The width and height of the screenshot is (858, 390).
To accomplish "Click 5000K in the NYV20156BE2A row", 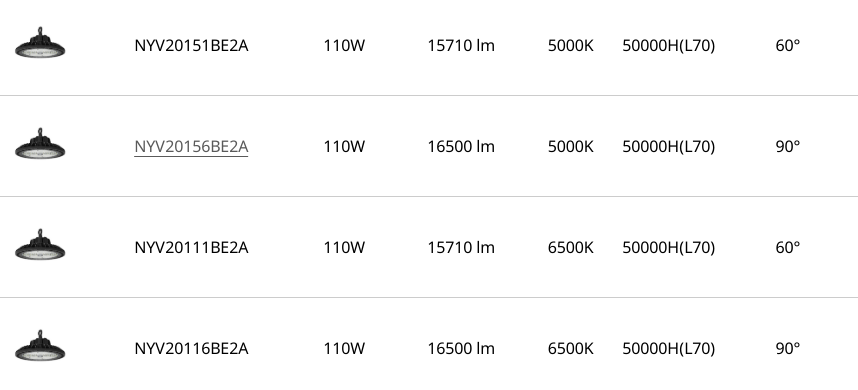I will pos(570,147).
